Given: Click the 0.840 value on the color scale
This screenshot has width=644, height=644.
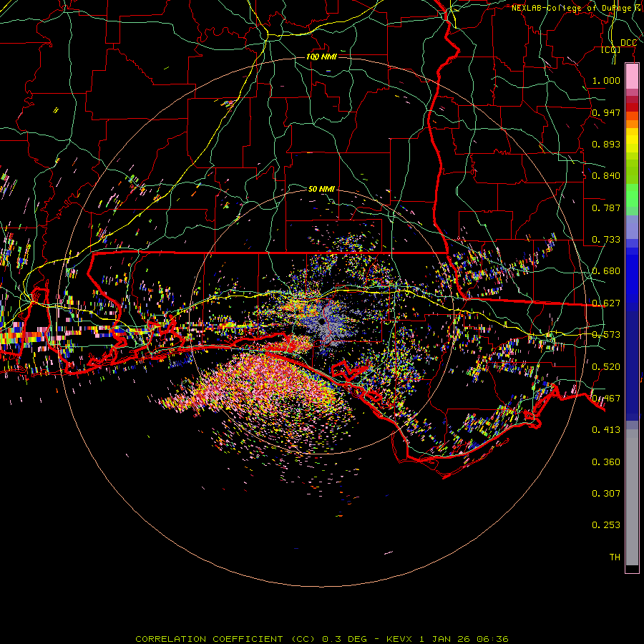Looking at the screenshot, I should point(606,176).
